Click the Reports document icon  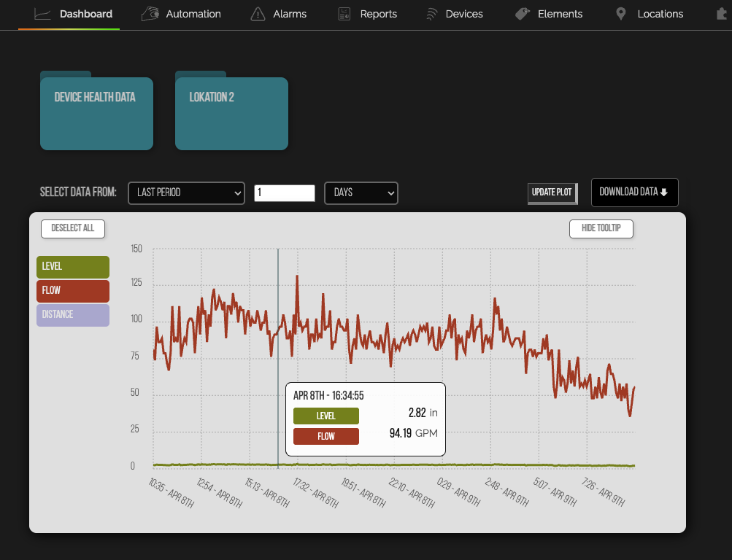pos(344,14)
